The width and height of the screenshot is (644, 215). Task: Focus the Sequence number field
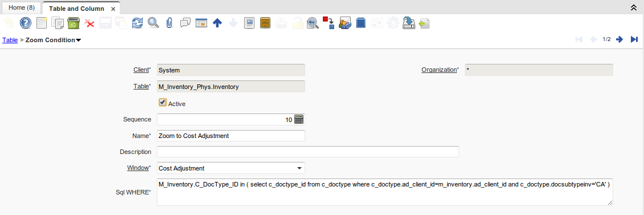point(225,119)
